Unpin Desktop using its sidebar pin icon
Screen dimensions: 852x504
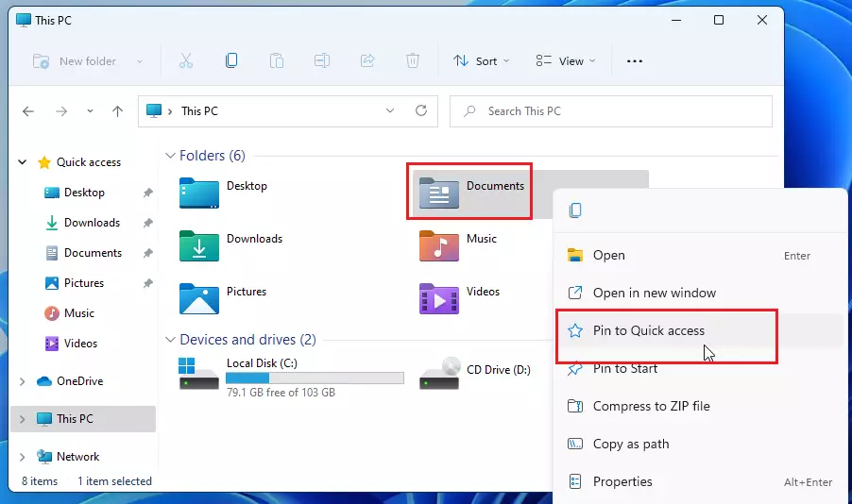[x=147, y=193]
